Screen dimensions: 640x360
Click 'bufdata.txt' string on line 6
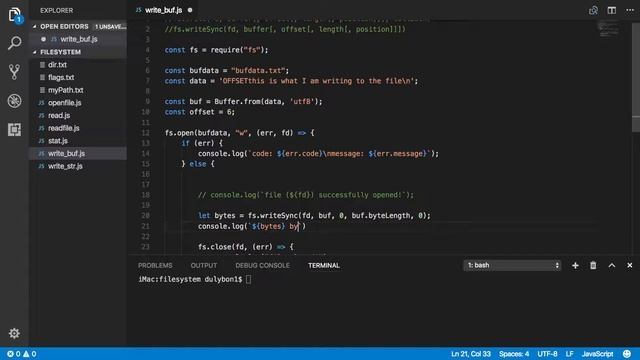(258, 71)
